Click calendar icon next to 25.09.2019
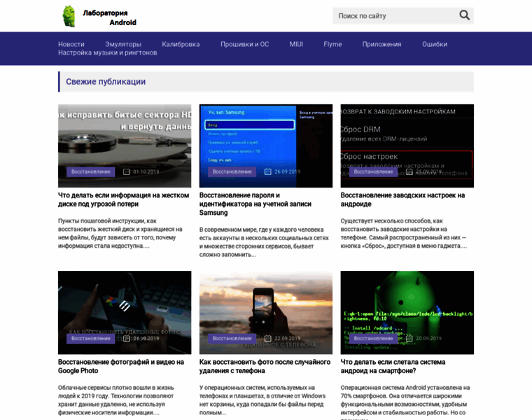The height and width of the screenshot is (420, 532). click(x=409, y=171)
